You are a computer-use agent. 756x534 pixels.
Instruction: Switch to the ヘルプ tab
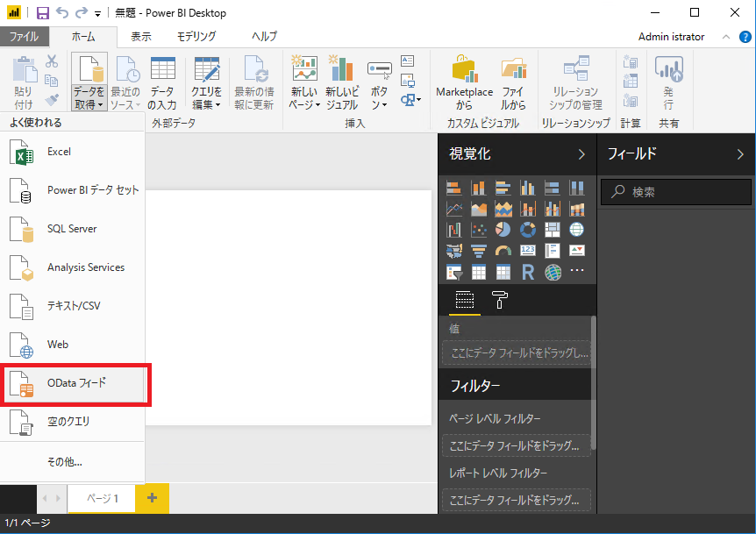click(x=264, y=37)
